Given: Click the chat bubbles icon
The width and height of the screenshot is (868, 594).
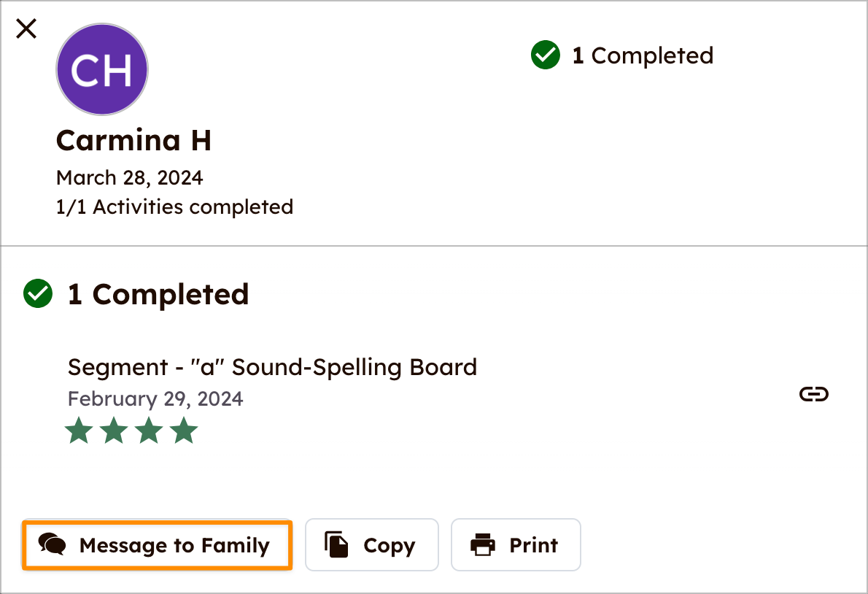Looking at the screenshot, I should (x=53, y=545).
